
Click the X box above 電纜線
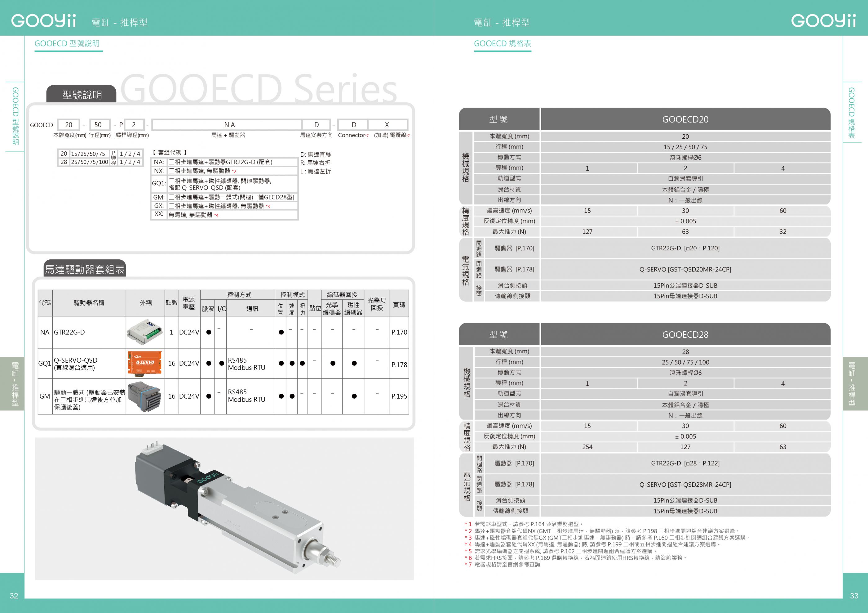[387, 124]
